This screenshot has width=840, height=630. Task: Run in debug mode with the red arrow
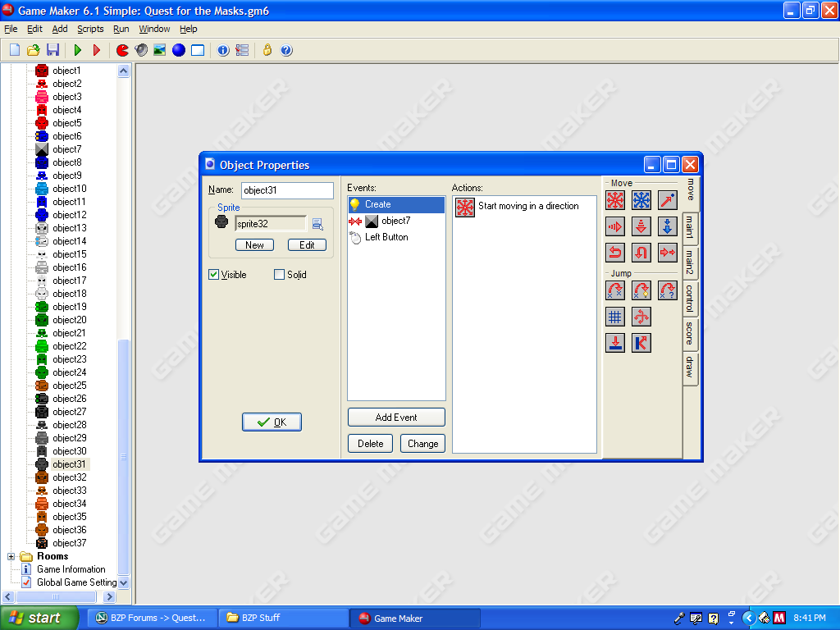pos(97,50)
